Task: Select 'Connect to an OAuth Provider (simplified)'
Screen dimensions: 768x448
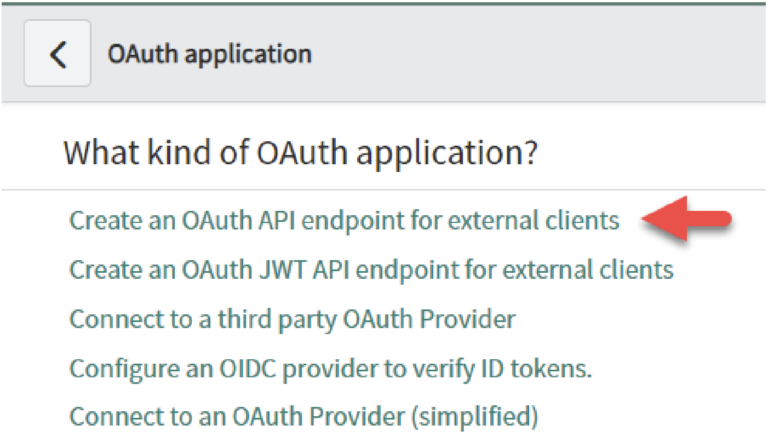Action: pyautogui.click(x=303, y=416)
